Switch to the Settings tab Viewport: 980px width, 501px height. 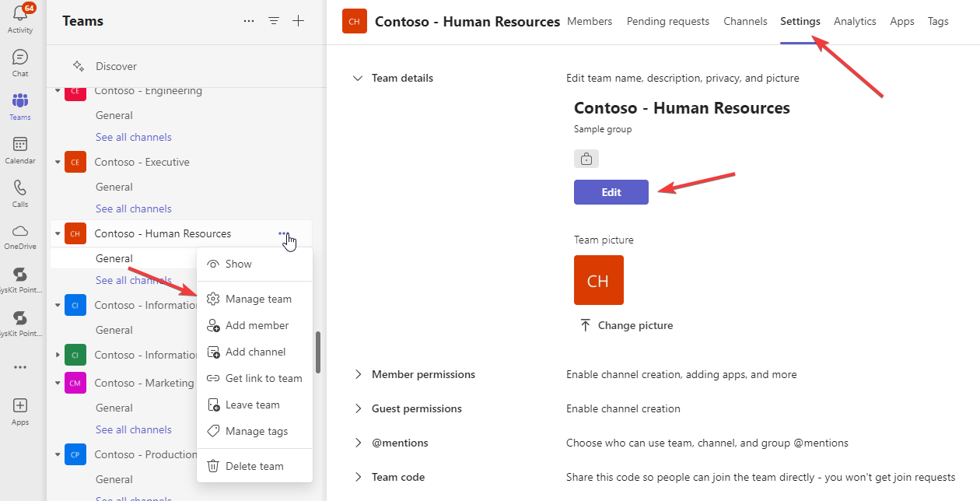click(800, 21)
